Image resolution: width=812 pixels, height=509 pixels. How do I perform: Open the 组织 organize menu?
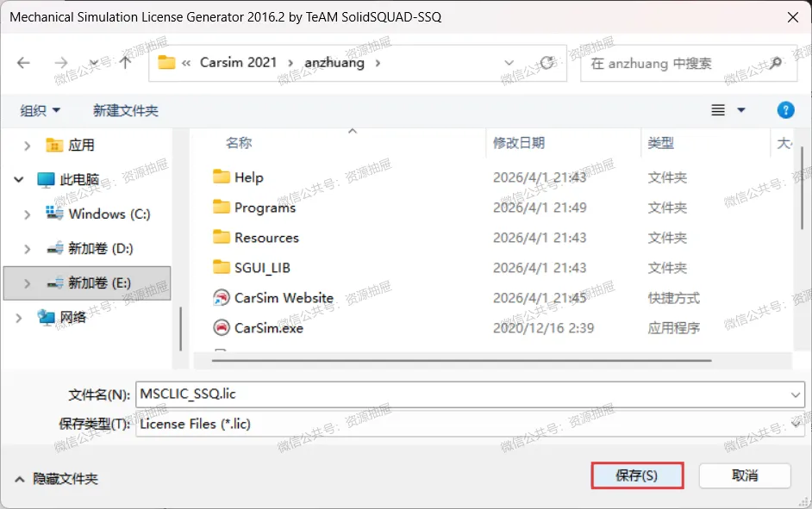pos(40,110)
